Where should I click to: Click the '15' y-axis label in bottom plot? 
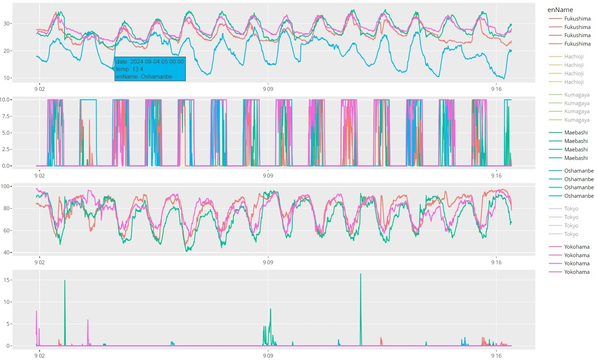click(6, 280)
